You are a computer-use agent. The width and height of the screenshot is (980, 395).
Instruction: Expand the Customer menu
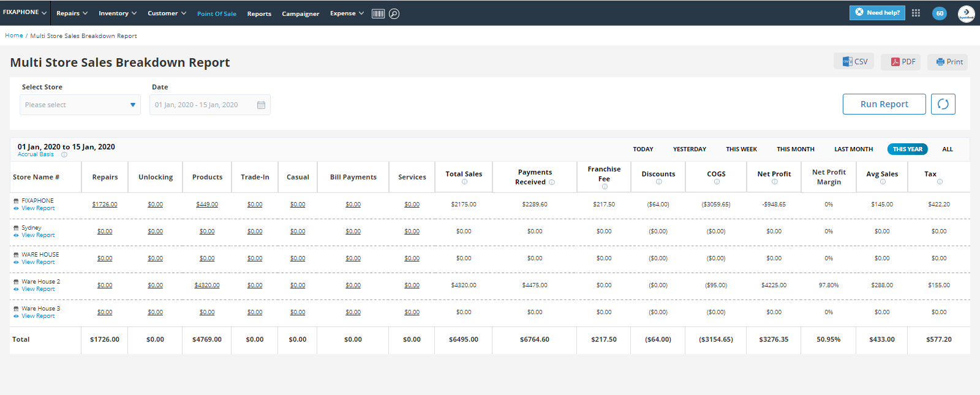coord(167,13)
